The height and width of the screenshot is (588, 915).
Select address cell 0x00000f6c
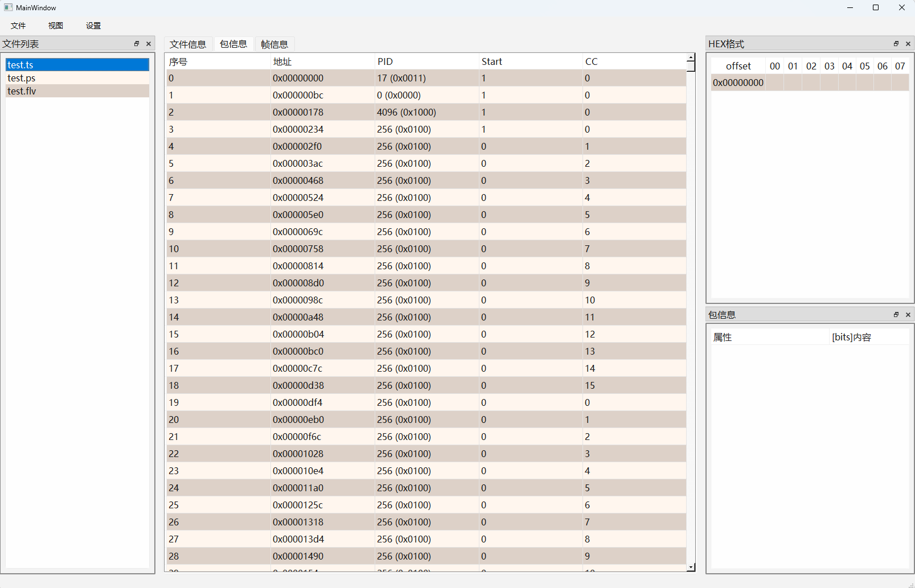tap(322, 437)
